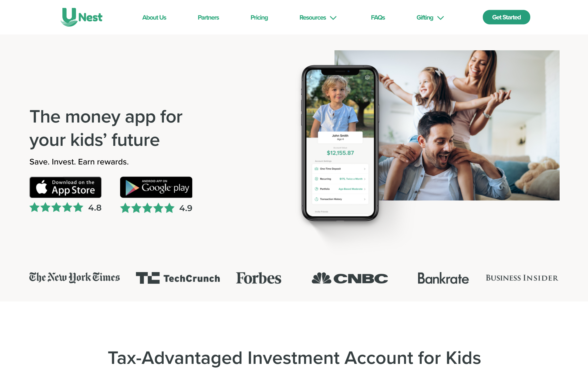The image size is (588, 369).
Task: Select the Pricing menu item
Action: [x=259, y=17]
